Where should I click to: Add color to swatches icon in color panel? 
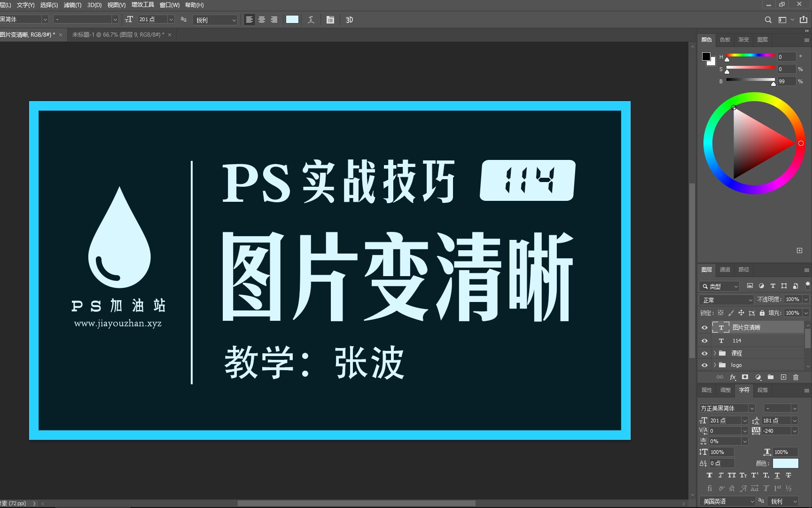pos(799,250)
